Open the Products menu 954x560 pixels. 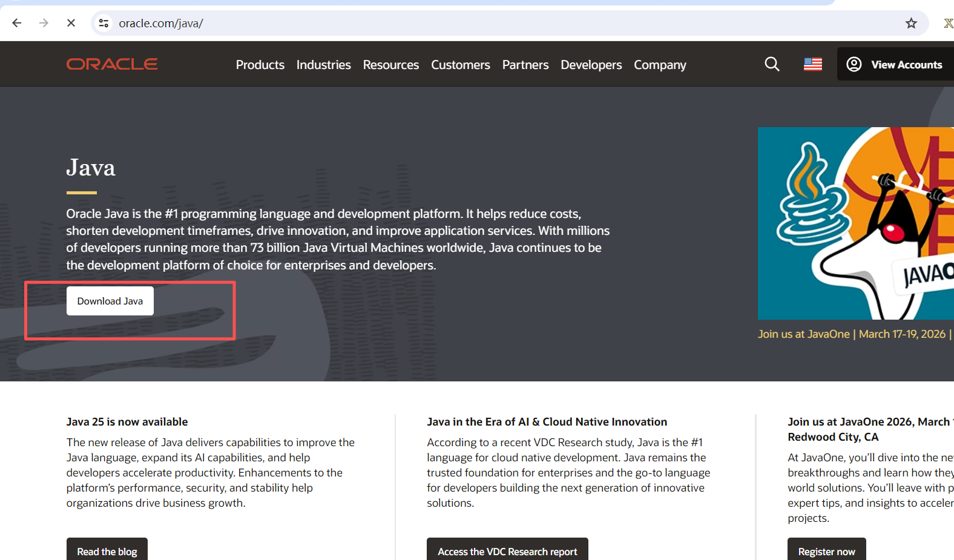[x=260, y=65]
